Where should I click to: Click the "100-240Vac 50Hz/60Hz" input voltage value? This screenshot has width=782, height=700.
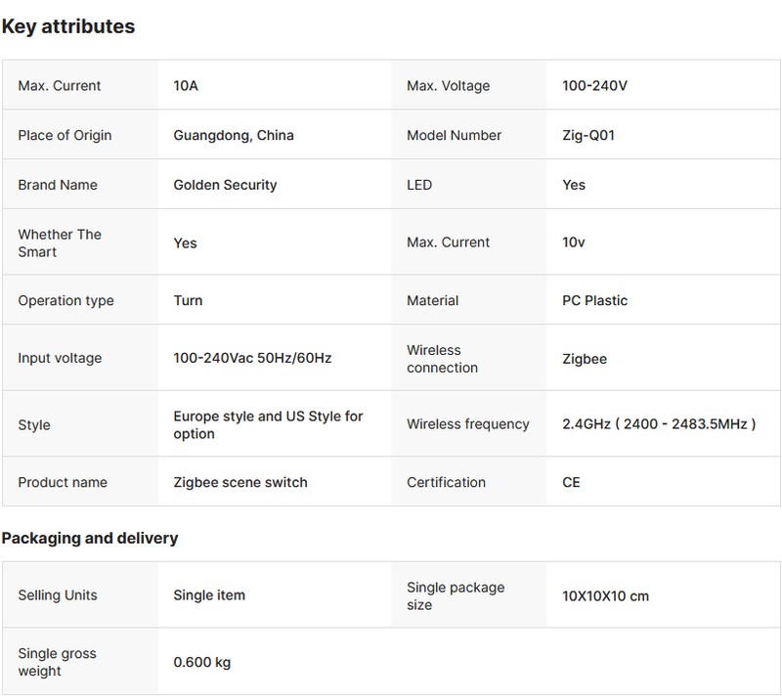click(x=252, y=358)
